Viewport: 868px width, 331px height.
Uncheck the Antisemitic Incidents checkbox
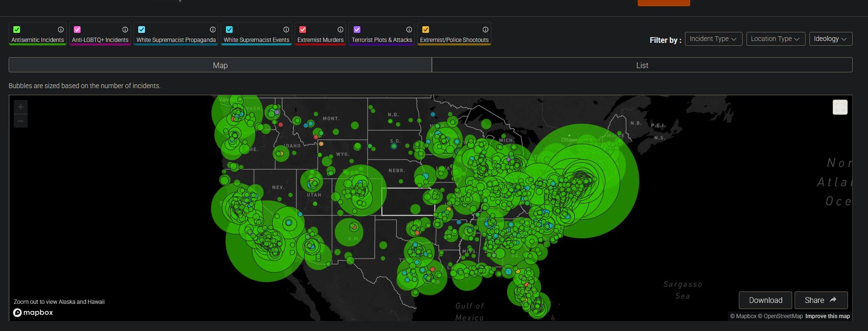tap(17, 30)
